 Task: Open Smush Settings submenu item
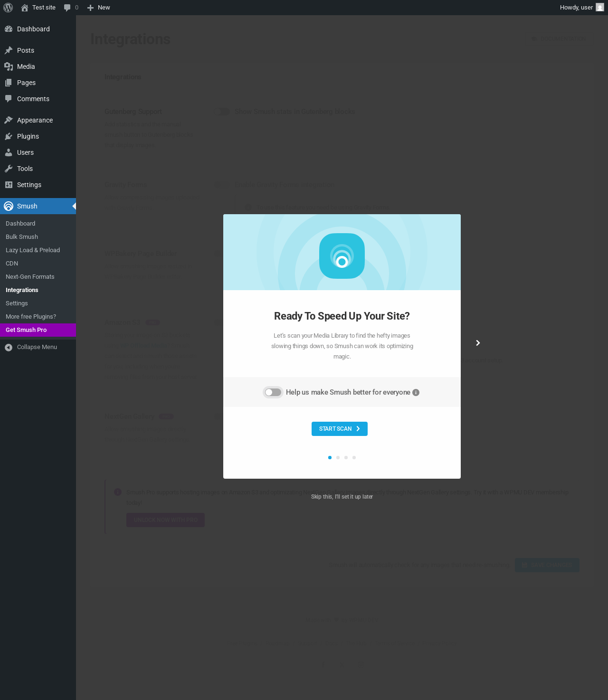(38, 303)
